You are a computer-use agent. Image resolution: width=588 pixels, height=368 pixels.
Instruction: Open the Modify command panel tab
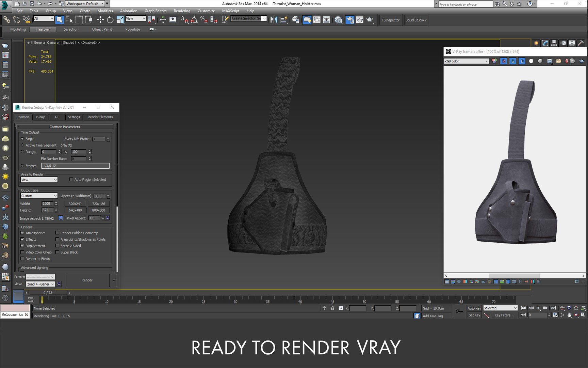[545, 43]
